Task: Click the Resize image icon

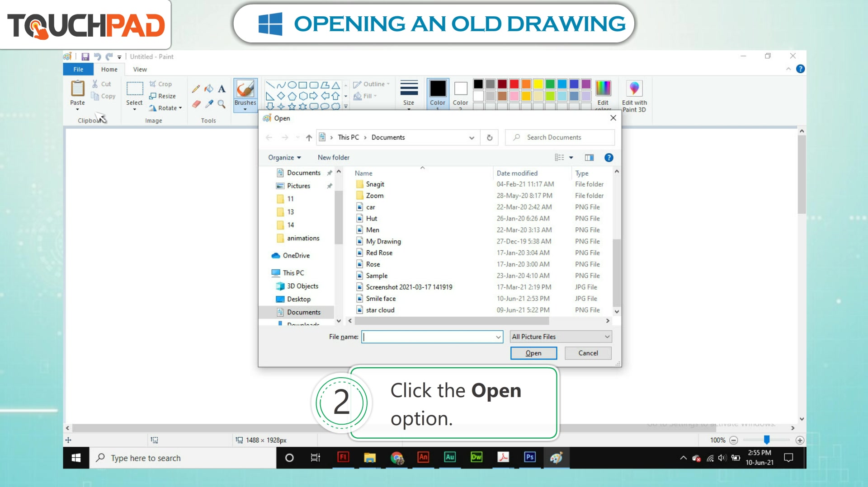Action: (x=153, y=96)
